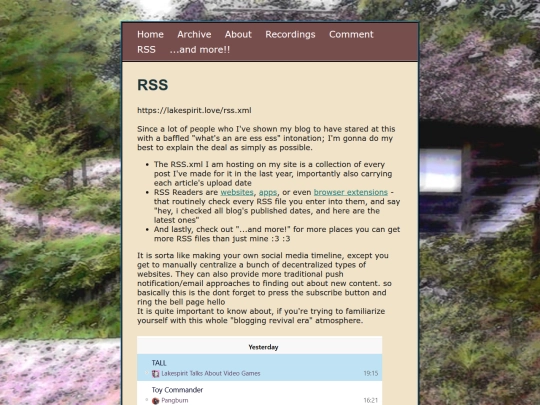
Task: Open the About page link
Action: 238,34
